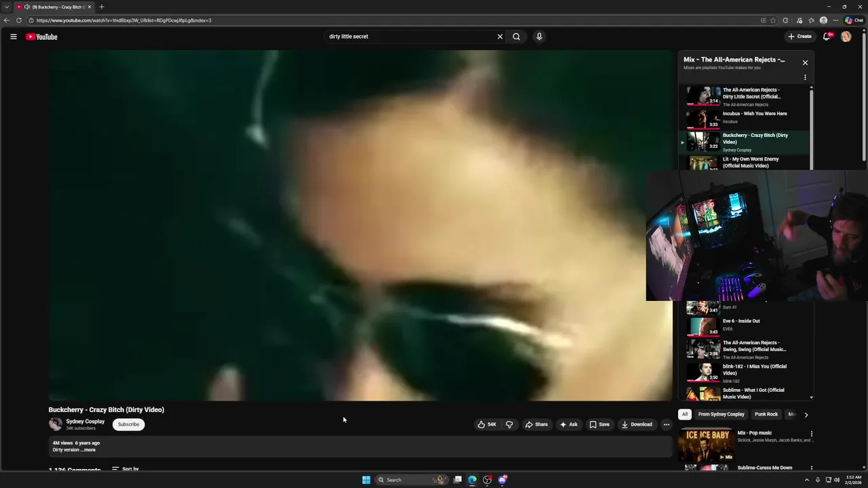Play Dirty Little Secret from the mix
This screenshot has height=488, width=868.
pos(745,96)
